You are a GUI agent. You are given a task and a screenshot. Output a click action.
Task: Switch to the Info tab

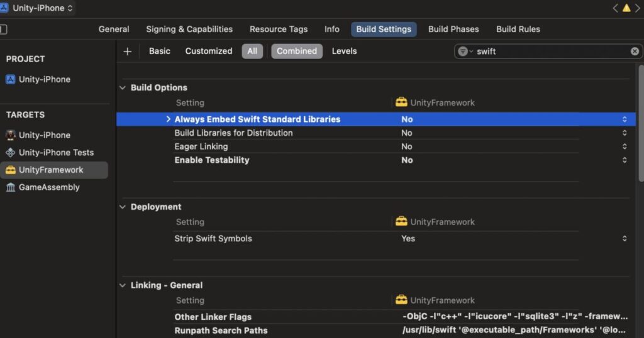332,29
